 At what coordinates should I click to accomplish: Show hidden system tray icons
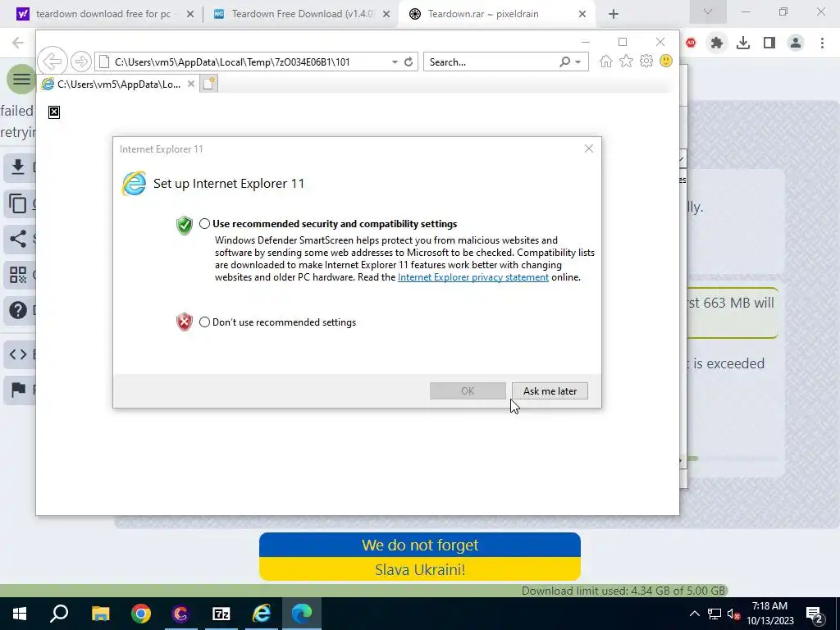694,614
